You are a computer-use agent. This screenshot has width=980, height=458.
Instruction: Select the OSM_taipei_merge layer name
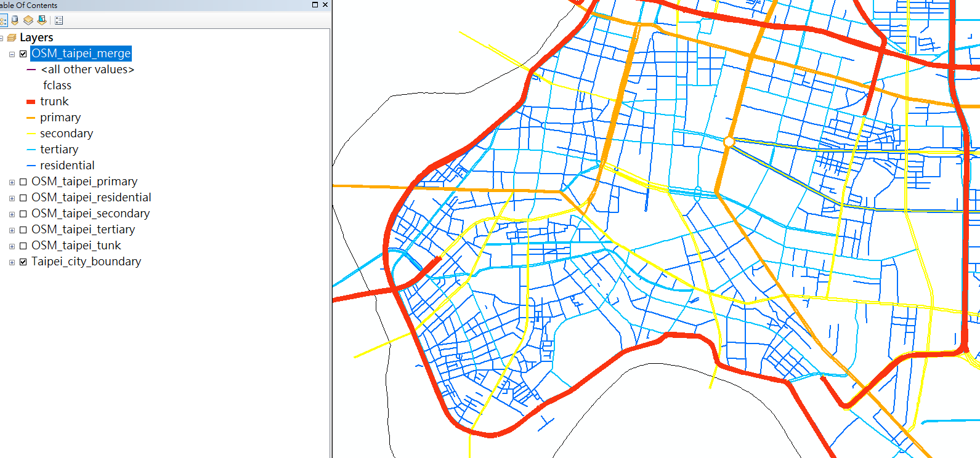coord(81,54)
